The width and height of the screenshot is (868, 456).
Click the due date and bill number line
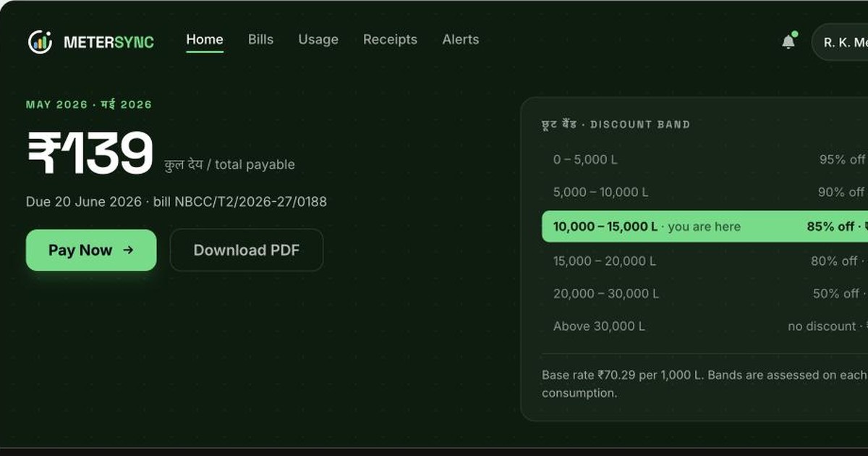coord(176,201)
